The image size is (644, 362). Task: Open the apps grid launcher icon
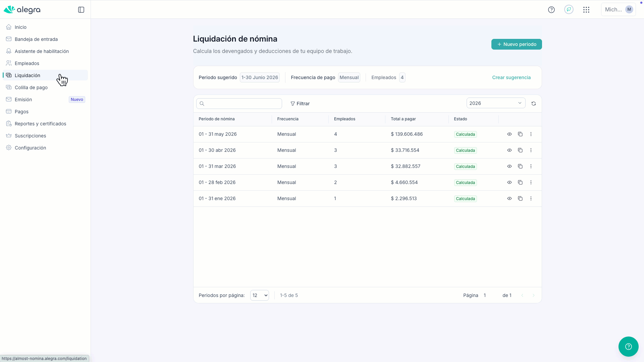point(586,10)
